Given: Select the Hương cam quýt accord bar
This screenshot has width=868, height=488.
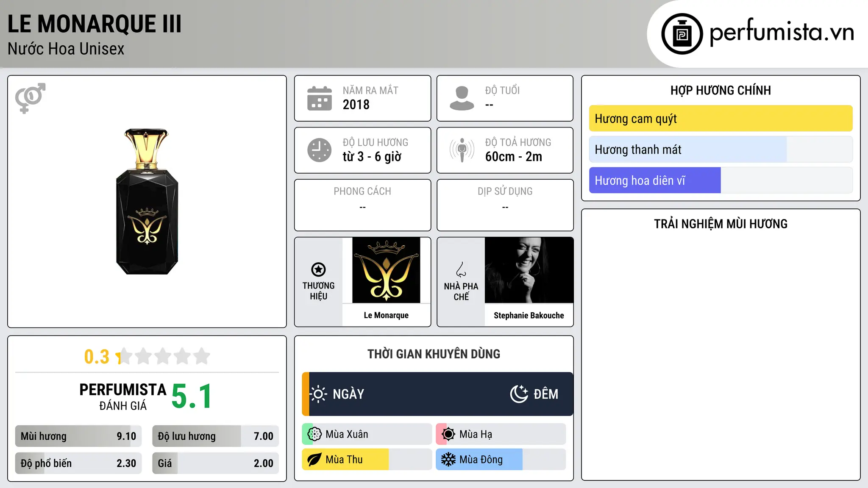Looking at the screenshot, I should 721,119.
